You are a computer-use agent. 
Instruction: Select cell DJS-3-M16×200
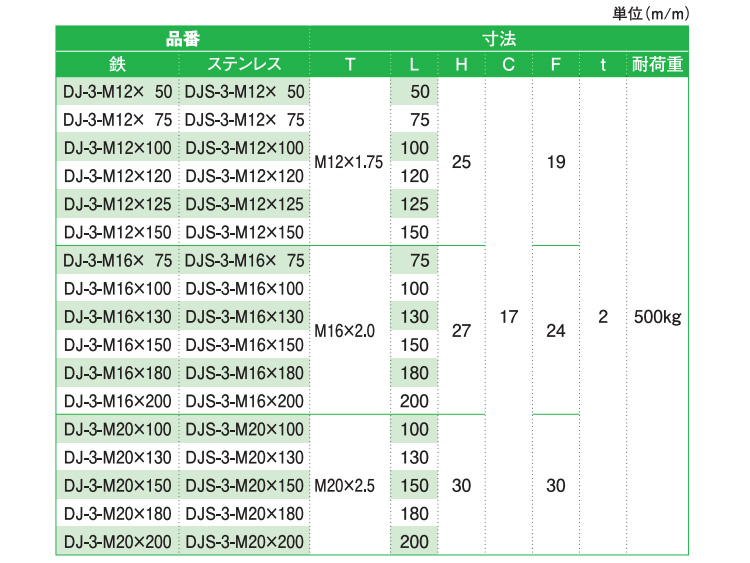244,401
